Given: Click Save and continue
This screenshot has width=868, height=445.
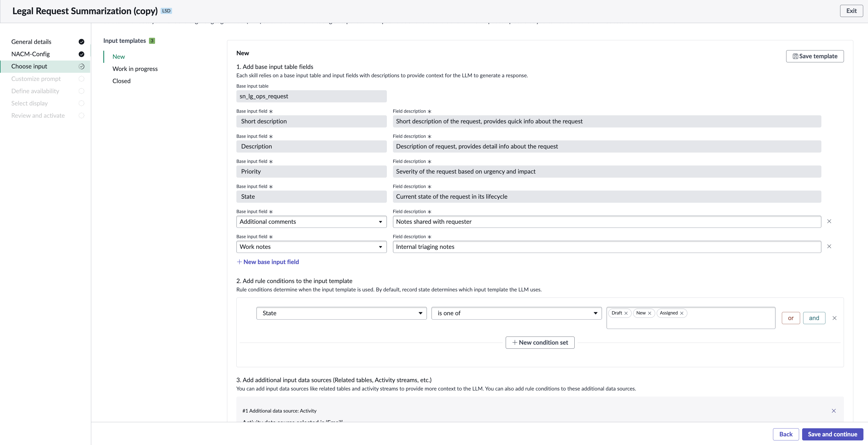Looking at the screenshot, I should (x=832, y=434).
